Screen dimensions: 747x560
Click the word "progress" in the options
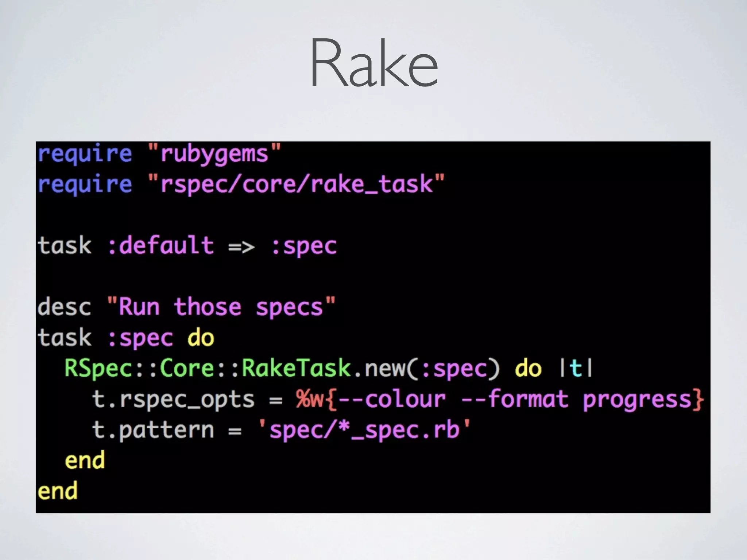tap(637, 400)
